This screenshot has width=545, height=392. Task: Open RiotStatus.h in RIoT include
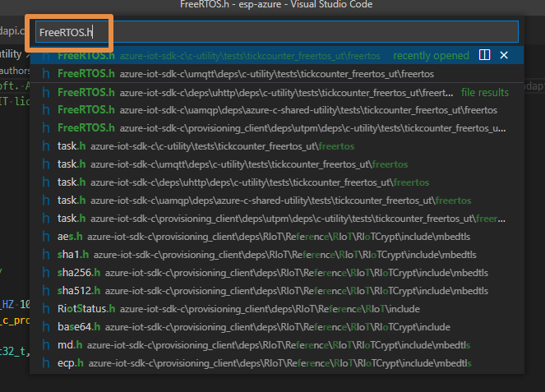coord(277,309)
